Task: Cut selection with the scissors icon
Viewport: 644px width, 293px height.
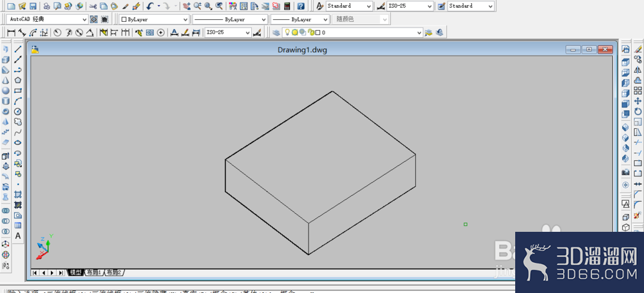Action: 93,6
